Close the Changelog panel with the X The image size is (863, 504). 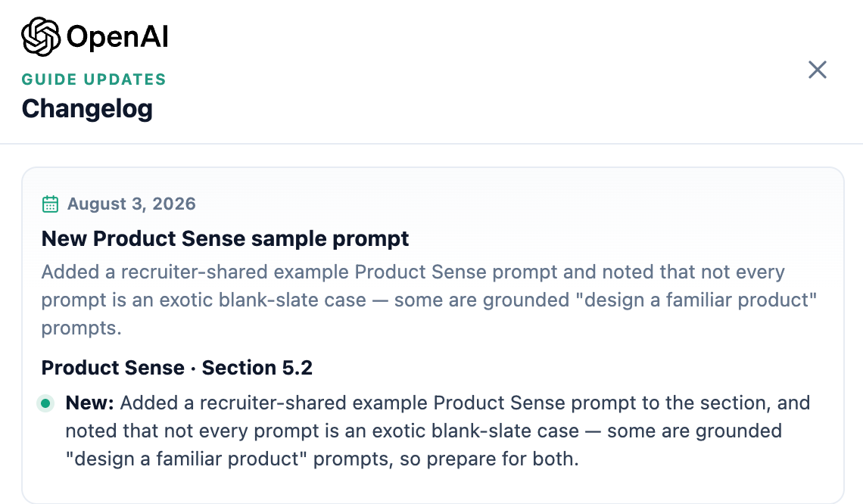click(x=818, y=70)
